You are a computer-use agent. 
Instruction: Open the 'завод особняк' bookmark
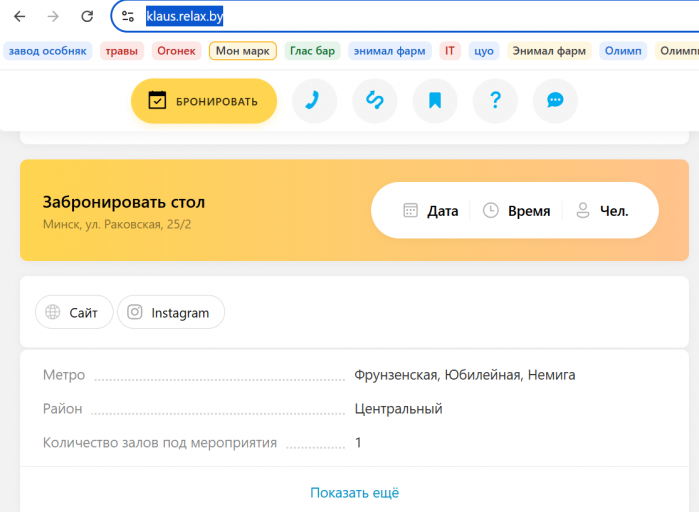[48, 51]
